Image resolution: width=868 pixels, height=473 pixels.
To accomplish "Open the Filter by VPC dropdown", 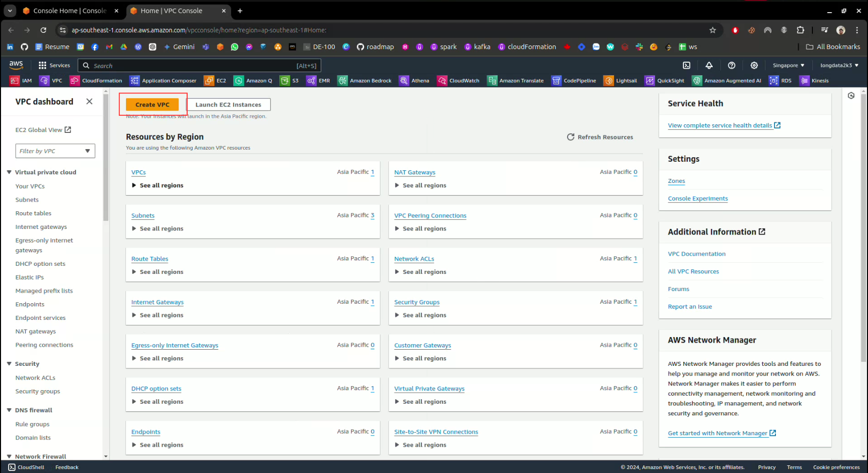I will coord(55,151).
